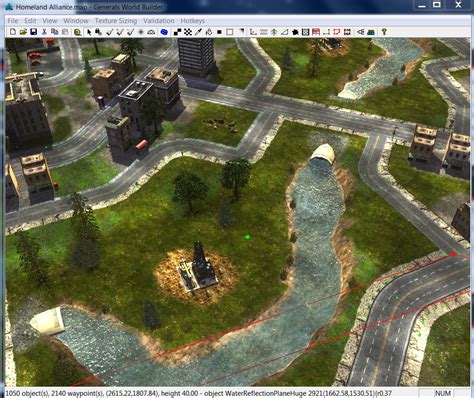Click the help question mark icon
Screen dimensions: 474x398
(x=384, y=32)
